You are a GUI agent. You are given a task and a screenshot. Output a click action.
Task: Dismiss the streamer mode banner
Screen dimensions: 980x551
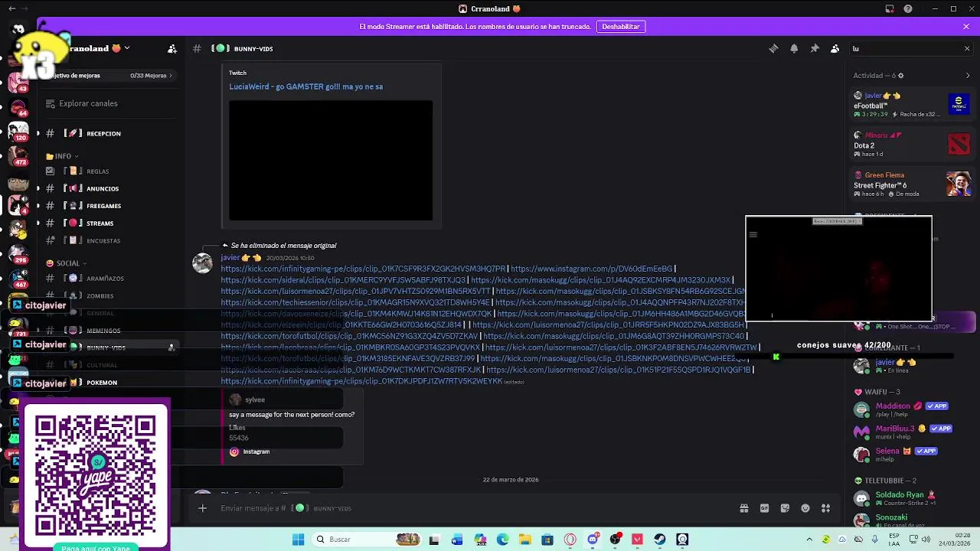966,26
